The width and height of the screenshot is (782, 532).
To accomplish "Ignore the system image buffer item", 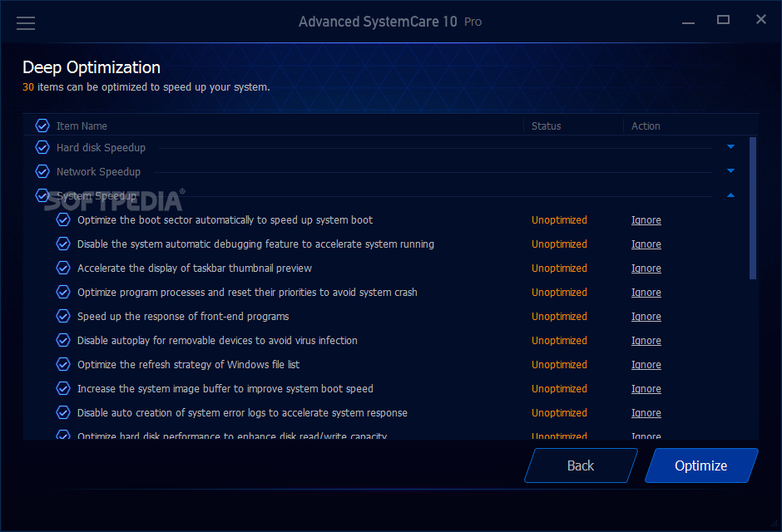I will [646, 389].
